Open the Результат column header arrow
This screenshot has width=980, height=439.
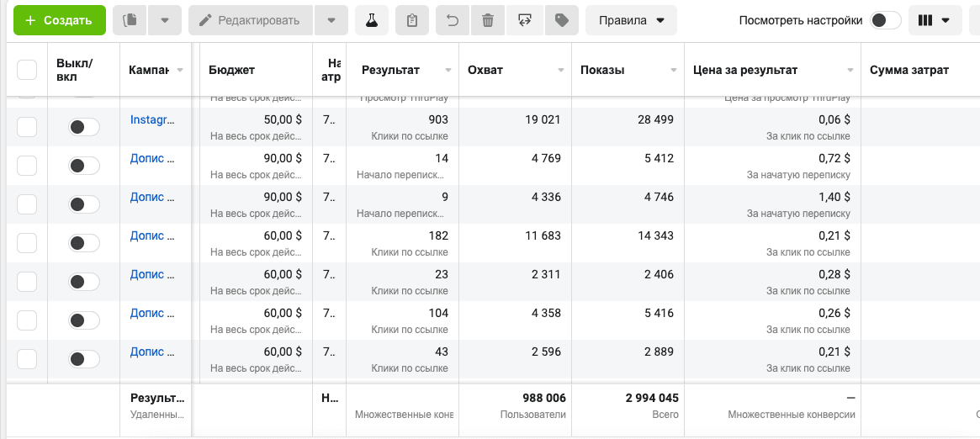[448, 71]
